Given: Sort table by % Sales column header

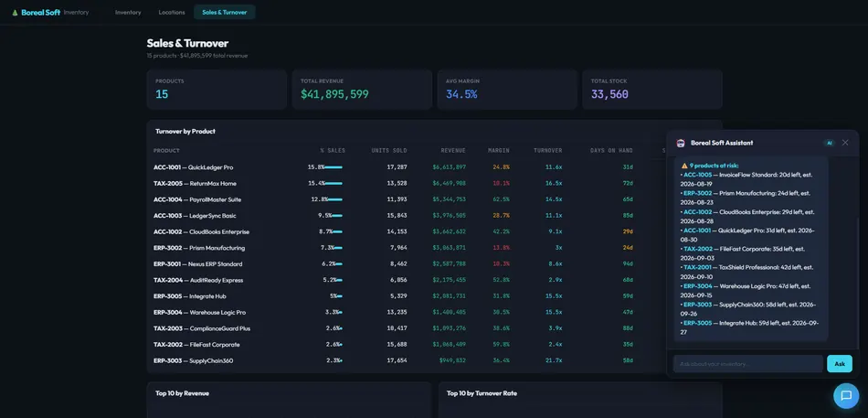Looking at the screenshot, I should pyautogui.click(x=333, y=150).
